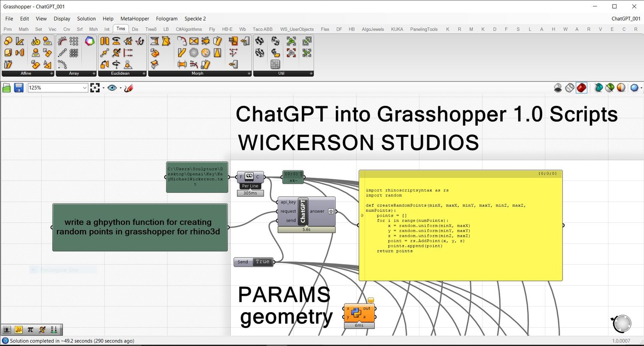The height and width of the screenshot is (346, 644).
Task: Select the Curve Array icon in Array panel
Action: click(x=63, y=42)
